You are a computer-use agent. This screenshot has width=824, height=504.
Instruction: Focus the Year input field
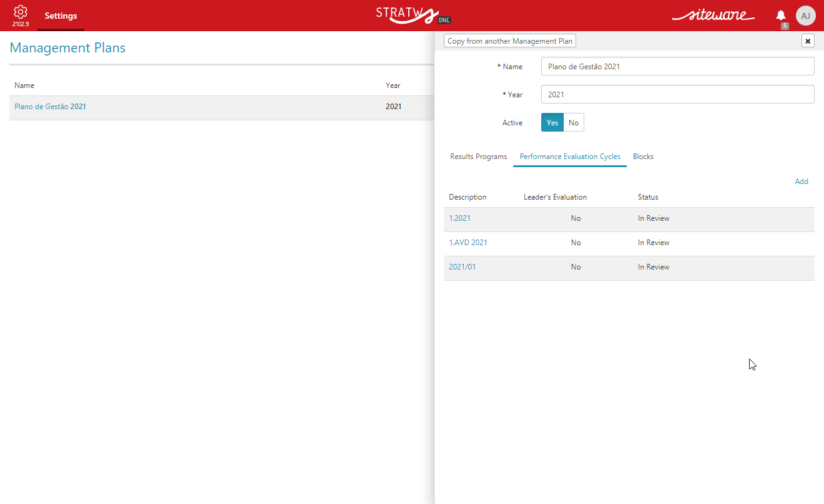(677, 94)
